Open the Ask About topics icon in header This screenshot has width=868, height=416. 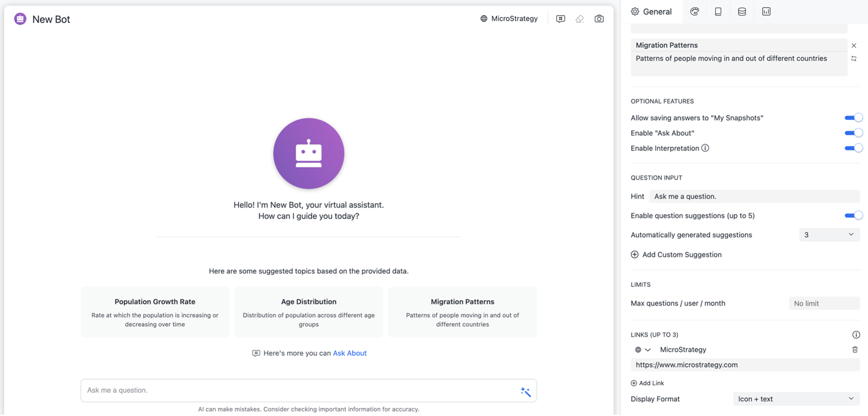pyautogui.click(x=560, y=19)
